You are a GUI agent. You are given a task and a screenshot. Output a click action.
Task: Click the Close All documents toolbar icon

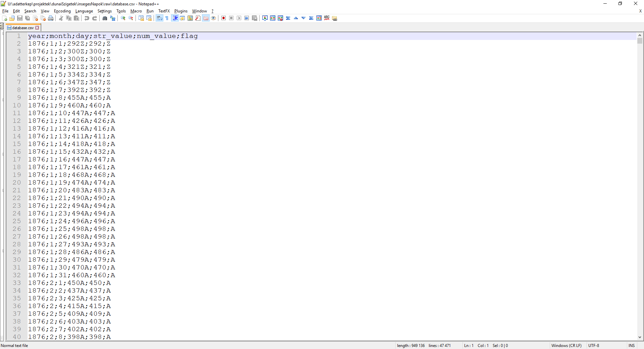point(43,18)
